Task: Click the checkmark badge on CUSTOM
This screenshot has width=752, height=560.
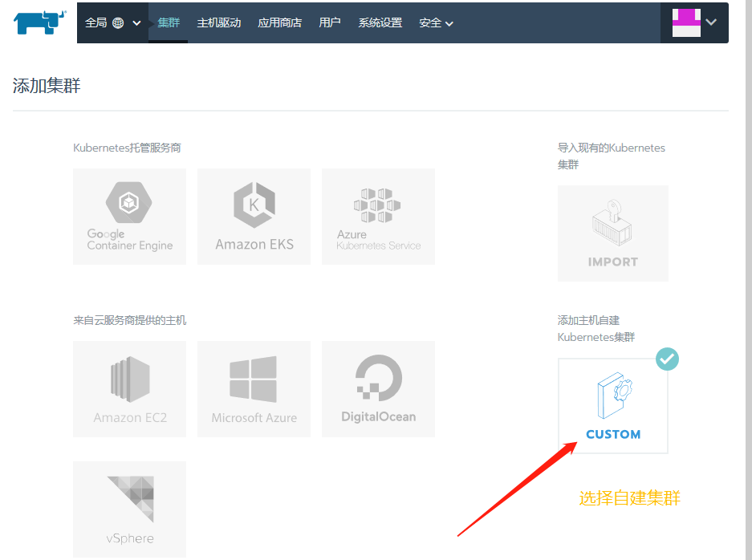Action: [x=667, y=359]
